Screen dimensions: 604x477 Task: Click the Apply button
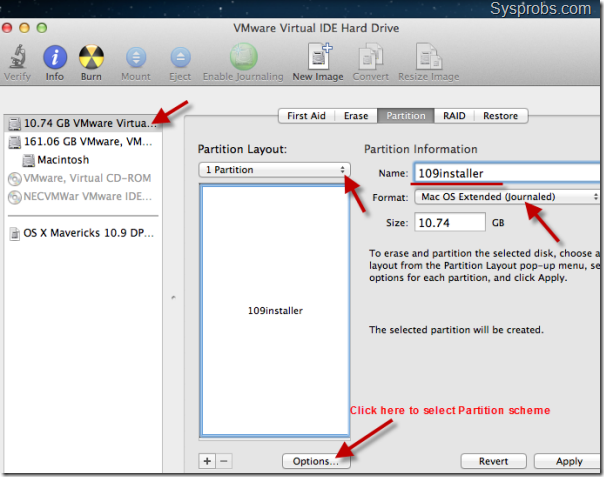[569, 461]
